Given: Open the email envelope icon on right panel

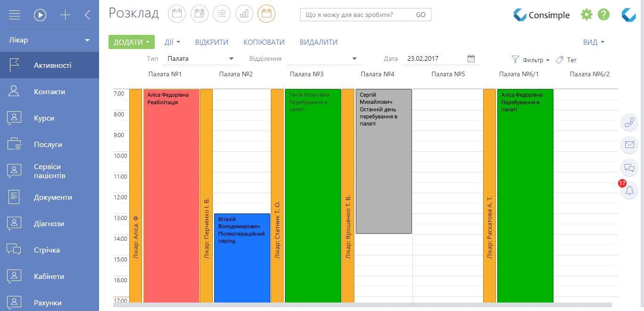Looking at the screenshot, I should (629, 145).
